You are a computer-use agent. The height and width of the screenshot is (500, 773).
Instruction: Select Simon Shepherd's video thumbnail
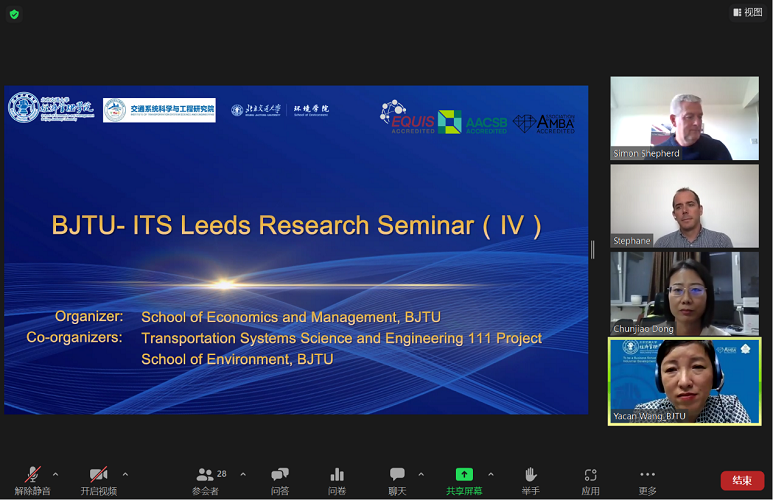tap(684, 118)
